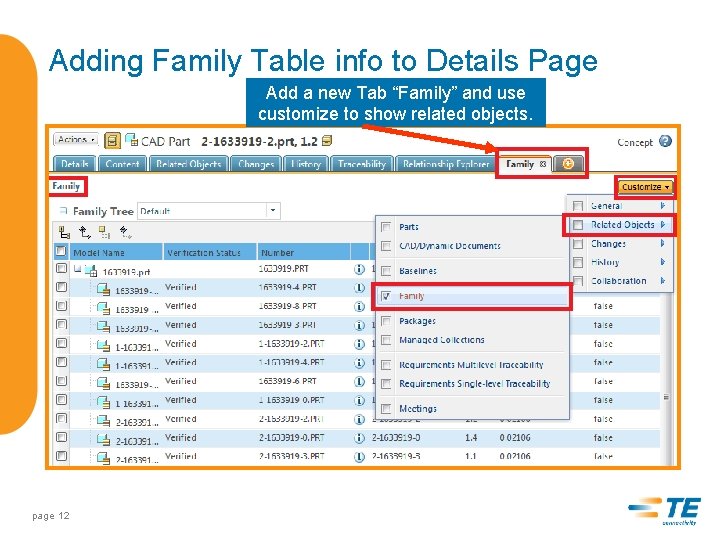720x540 pixels.
Task: Open the Changes tab
Action: 256,164
